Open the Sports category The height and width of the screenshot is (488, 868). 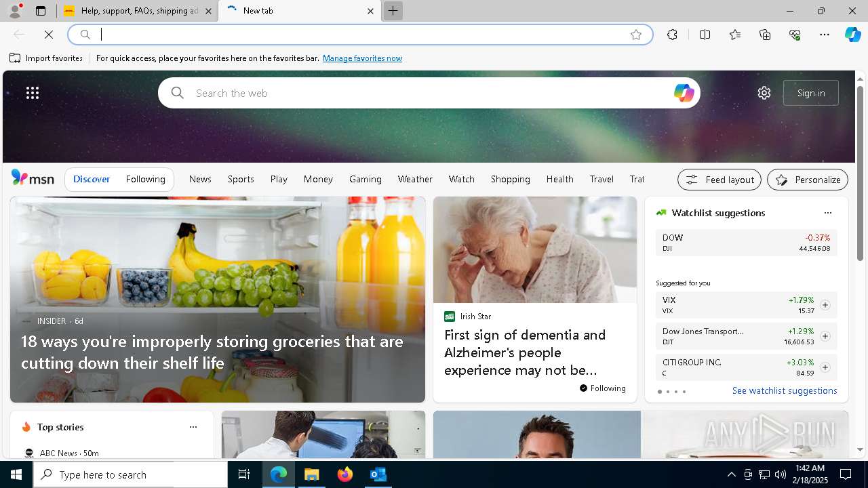241,179
